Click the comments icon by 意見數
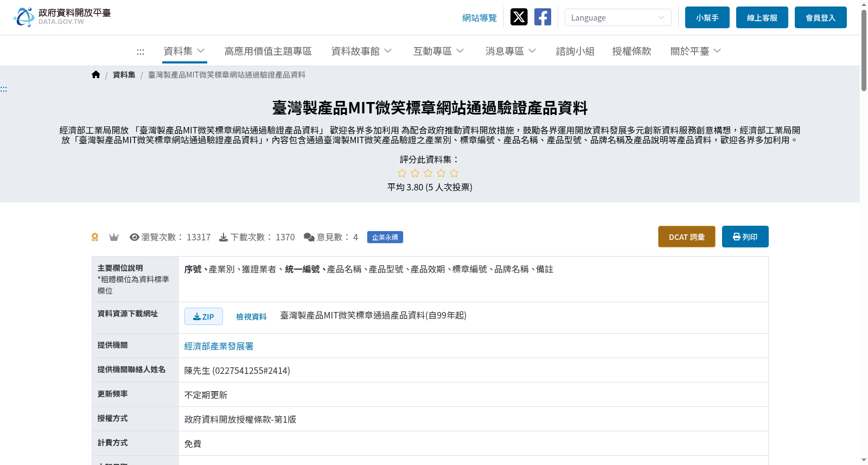The image size is (868, 465). tap(309, 237)
